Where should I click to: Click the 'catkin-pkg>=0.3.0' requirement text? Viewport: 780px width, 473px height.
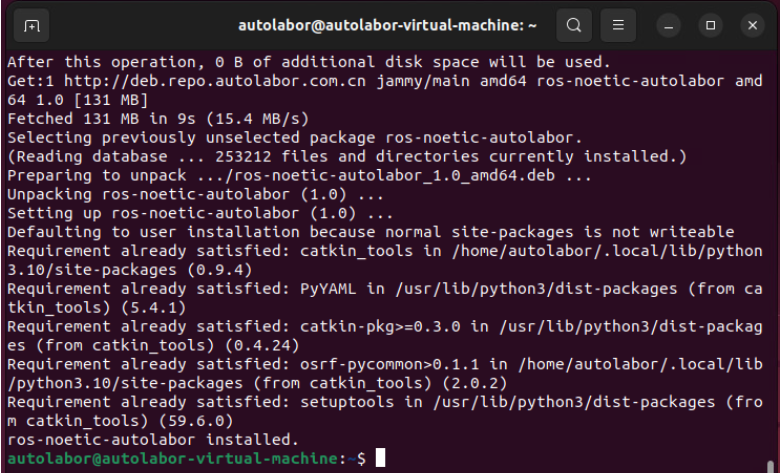point(380,327)
